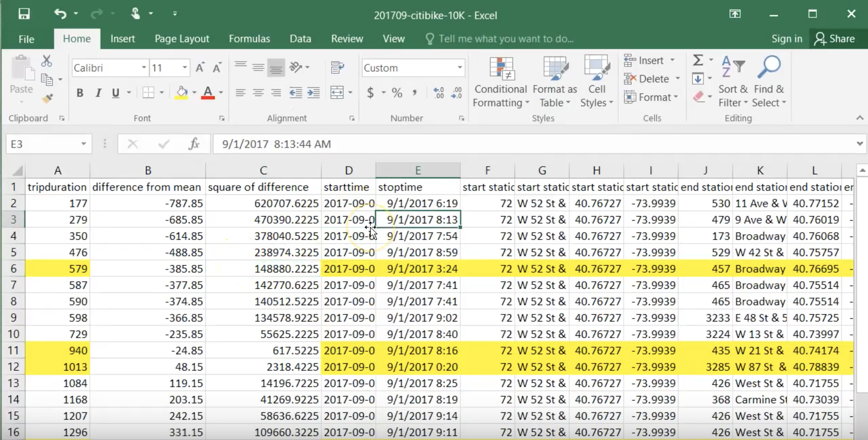Switch to Review tab

click(x=347, y=39)
